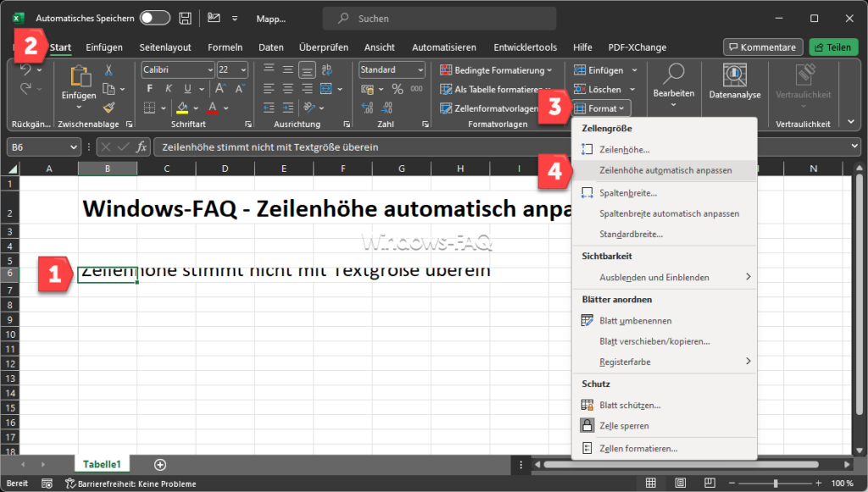Open the Einfügen cells dropdown arrow
The height and width of the screenshot is (492, 868).
pos(634,70)
